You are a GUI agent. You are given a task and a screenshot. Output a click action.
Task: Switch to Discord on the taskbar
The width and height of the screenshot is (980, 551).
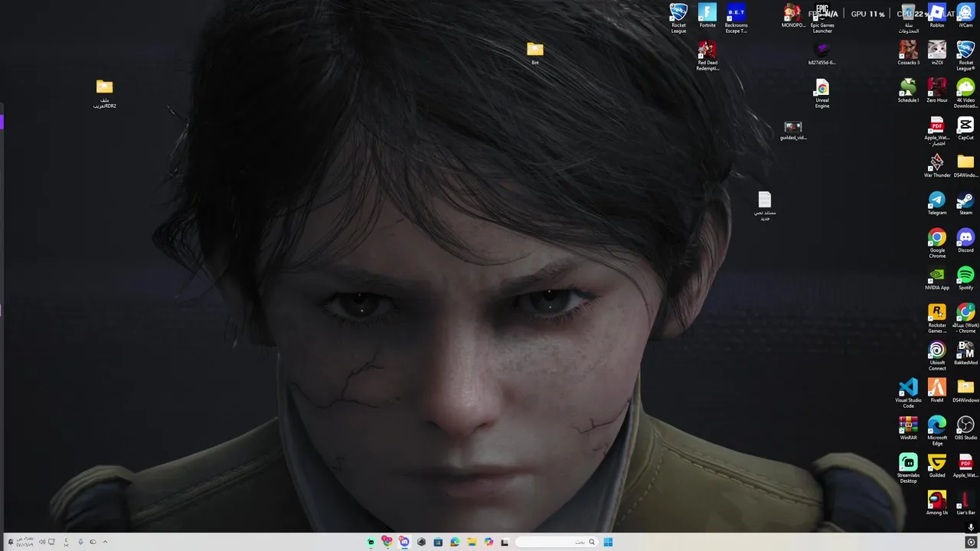click(403, 542)
